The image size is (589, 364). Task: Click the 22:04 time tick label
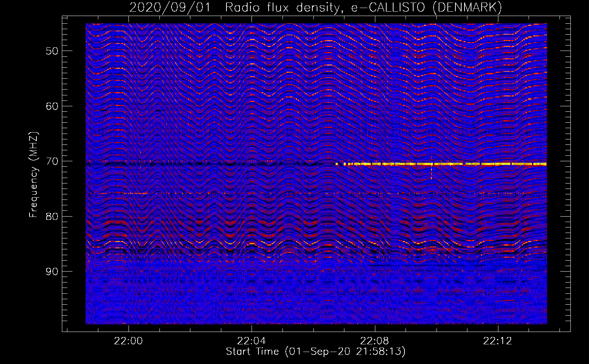tap(252, 341)
